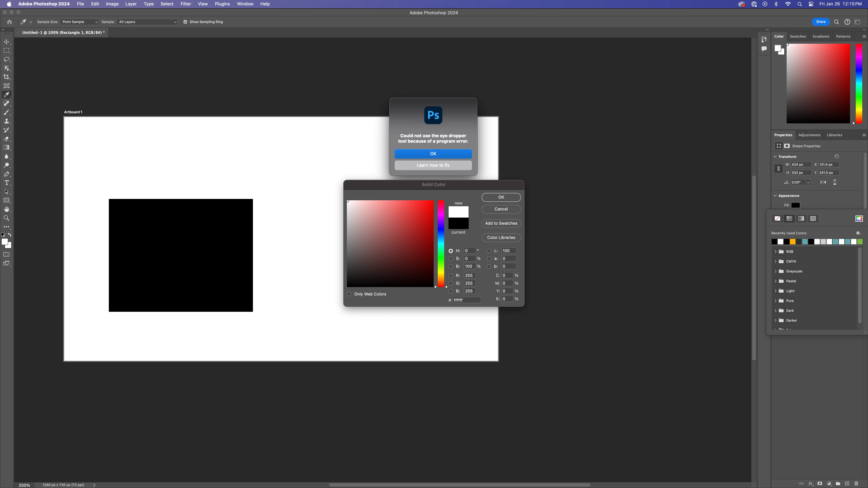868x488 pixels.
Task: Click Learn how to fix button
Action: 433,165
